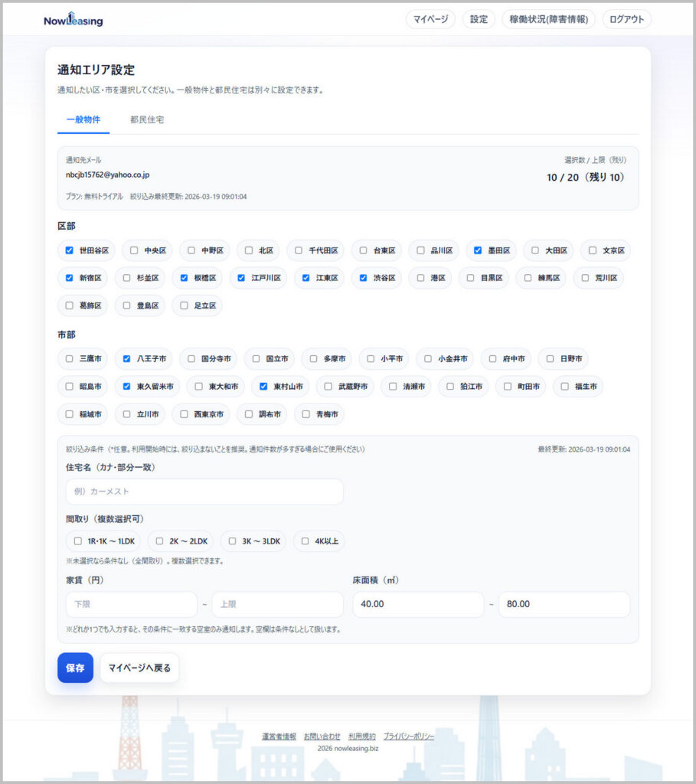
Task: Enable the 中央区 checkbox
Action: [x=134, y=250]
